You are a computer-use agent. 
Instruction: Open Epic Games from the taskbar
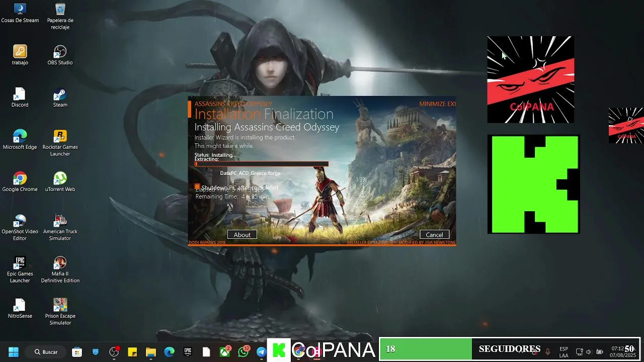(x=188, y=352)
